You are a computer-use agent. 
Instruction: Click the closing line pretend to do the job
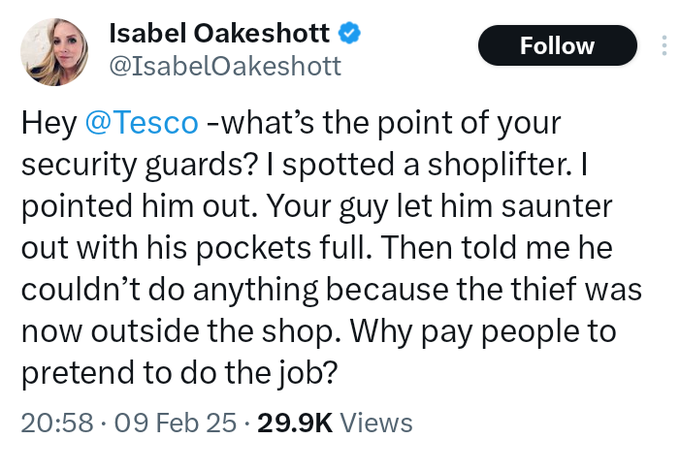179,373
